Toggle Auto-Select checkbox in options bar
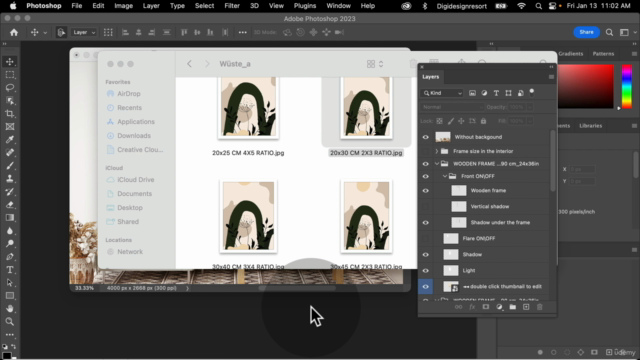The height and width of the screenshot is (360, 640). (61, 32)
